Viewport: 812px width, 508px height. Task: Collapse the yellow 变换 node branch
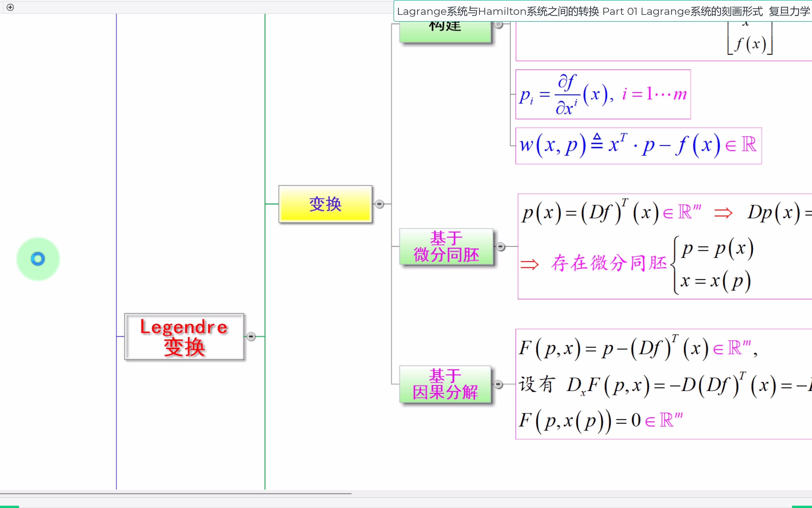pyautogui.click(x=379, y=204)
